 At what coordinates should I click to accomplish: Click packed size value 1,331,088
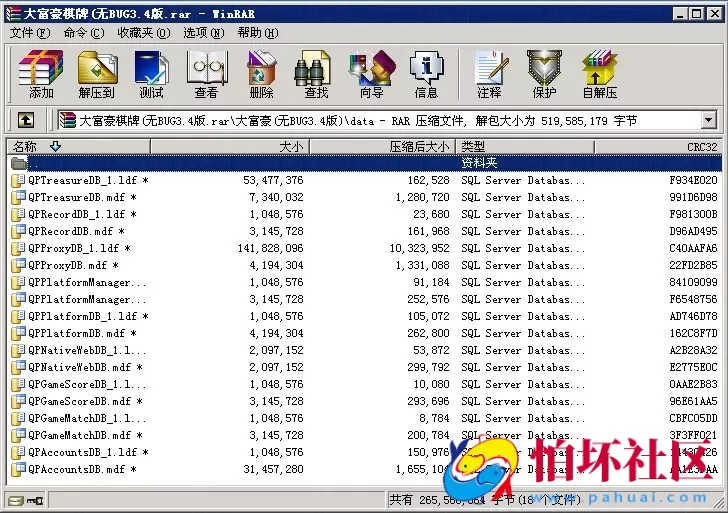click(x=423, y=265)
